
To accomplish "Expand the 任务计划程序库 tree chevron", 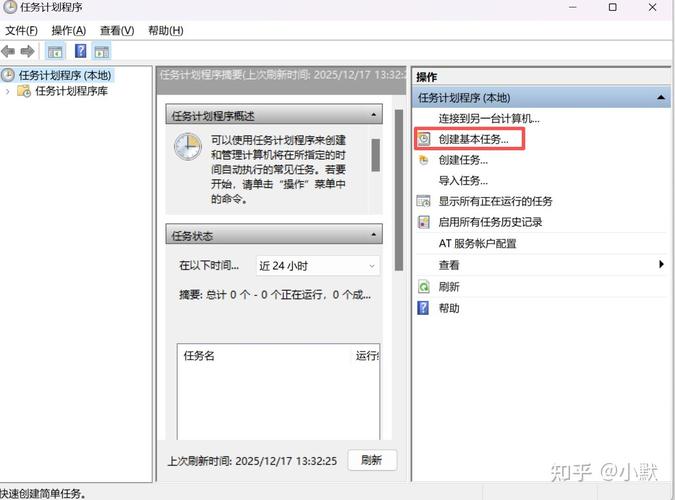I will coord(7,91).
